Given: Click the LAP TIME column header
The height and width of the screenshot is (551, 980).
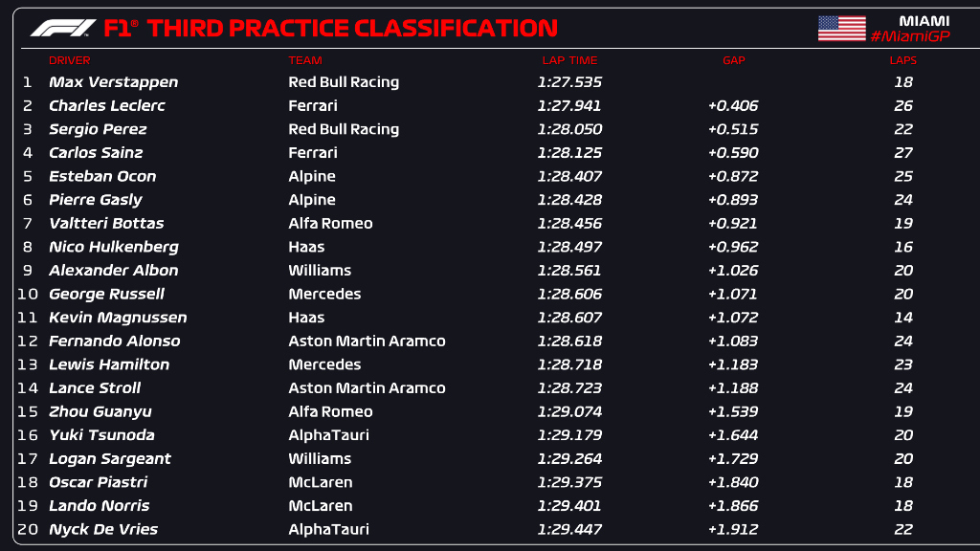Looking at the screenshot, I should coord(569,60).
